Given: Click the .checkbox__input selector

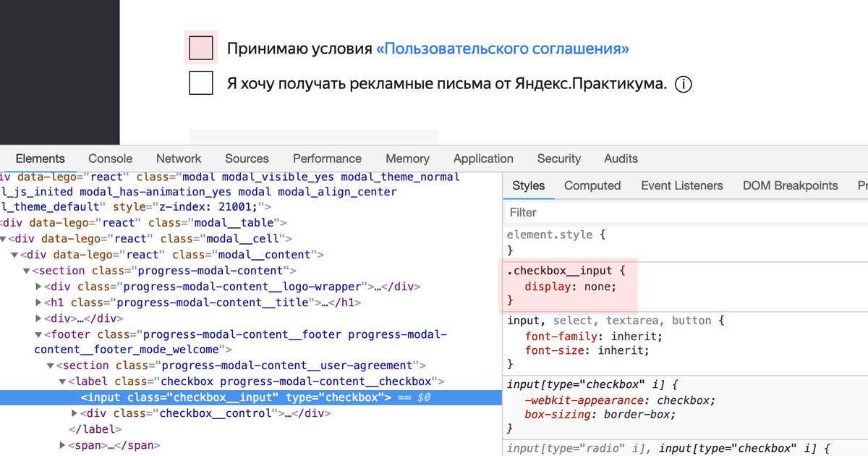Looking at the screenshot, I should (x=560, y=271).
